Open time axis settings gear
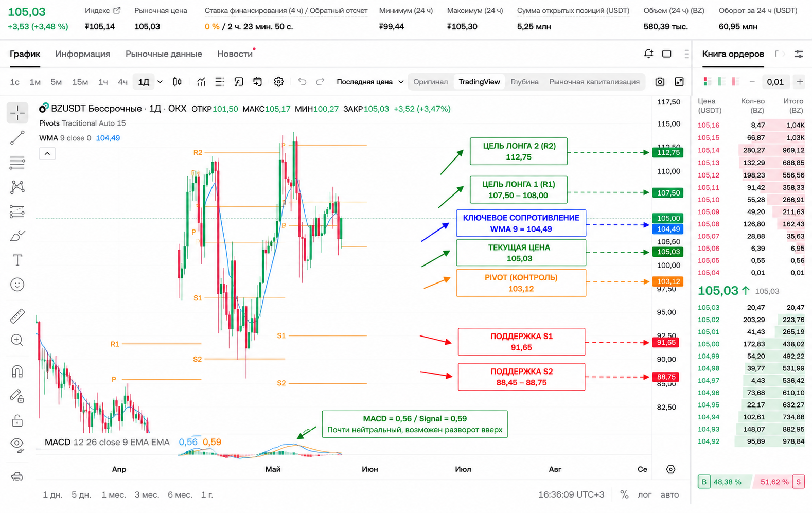 click(670, 469)
